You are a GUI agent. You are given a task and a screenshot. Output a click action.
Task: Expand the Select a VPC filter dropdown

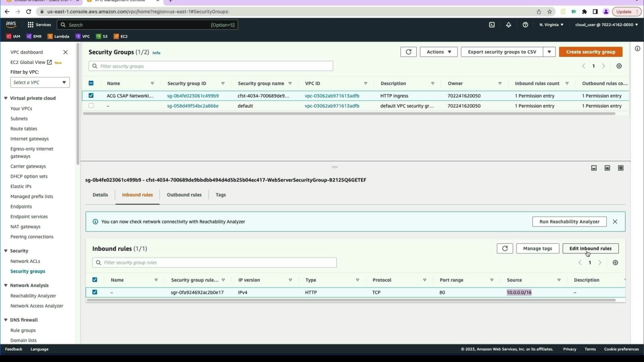40,82
